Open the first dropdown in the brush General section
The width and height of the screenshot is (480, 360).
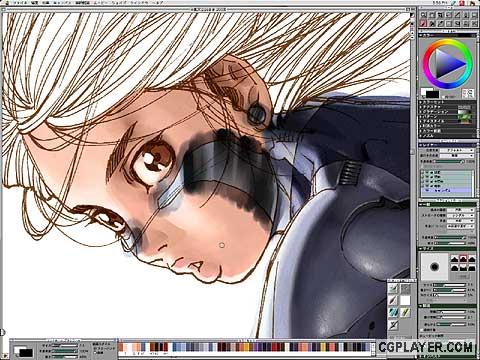[460, 210]
